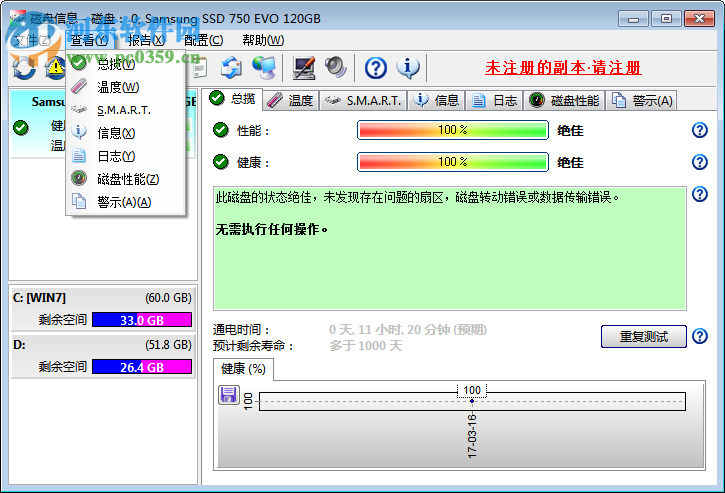Image resolution: width=725 pixels, height=493 pixels.
Task: Click the floppy disk save graph icon
Action: click(228, 395)
